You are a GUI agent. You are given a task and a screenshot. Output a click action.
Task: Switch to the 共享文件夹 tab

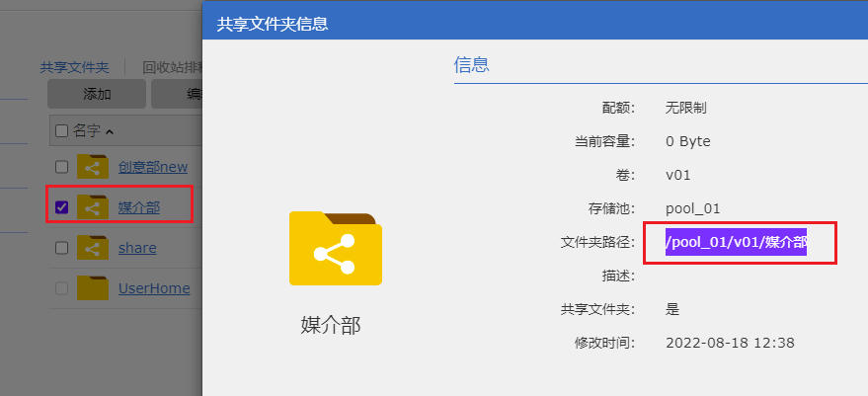pos(74,67)
